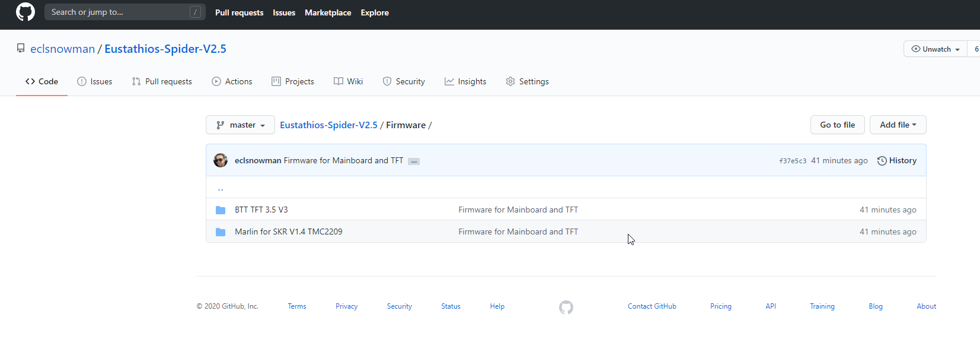Open the Security footer link
This screenshot has height=352, width=980.
click(x=400, y=306)
